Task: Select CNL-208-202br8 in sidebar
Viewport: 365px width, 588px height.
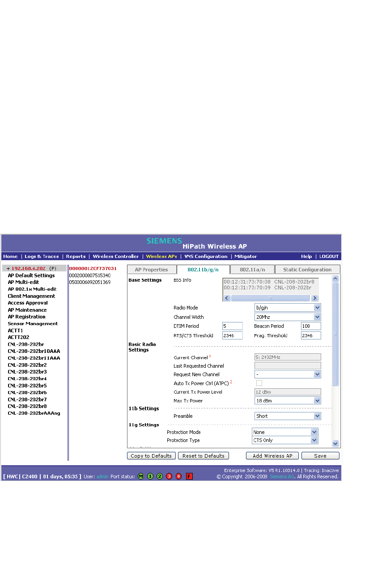Action: point(27,406)
